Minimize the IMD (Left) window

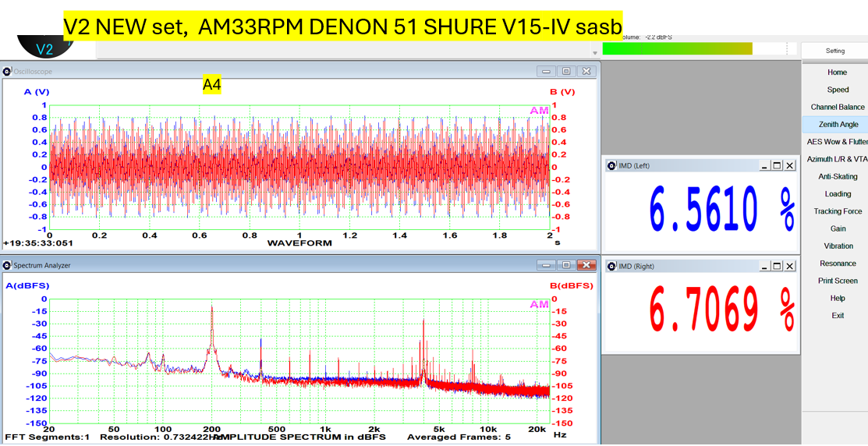[x=766, y=165]
